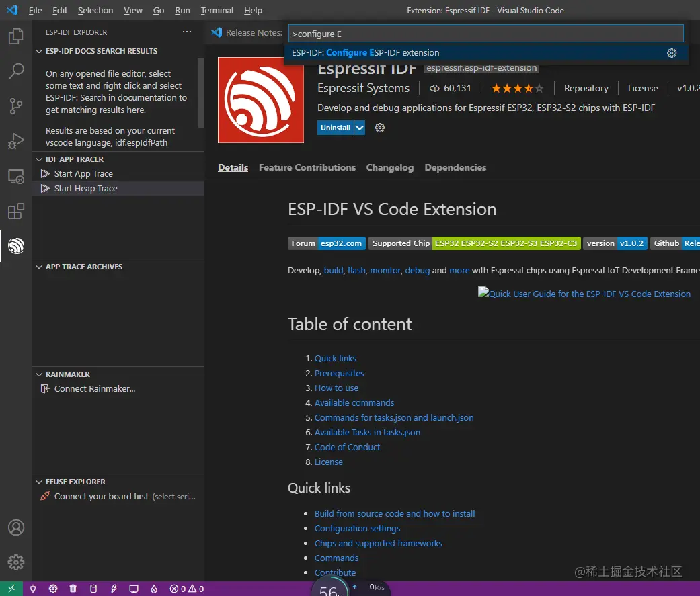700x596 pixels.
Task: Click the flame flash icon in status bar
Action: pyautogui.click(x=154, y=589)
